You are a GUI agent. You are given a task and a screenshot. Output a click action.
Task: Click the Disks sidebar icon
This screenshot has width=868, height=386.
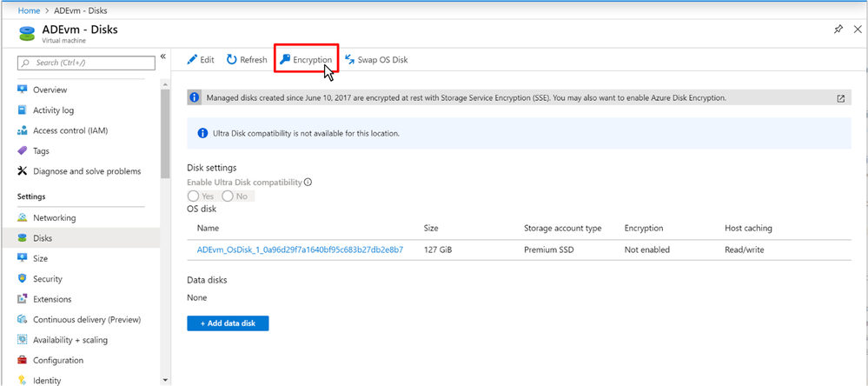pos(22,238)
